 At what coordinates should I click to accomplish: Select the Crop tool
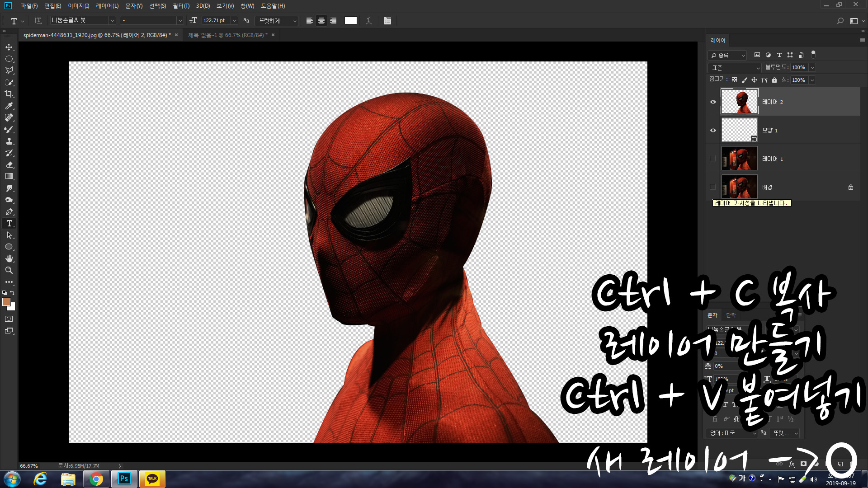click(9, 94)
